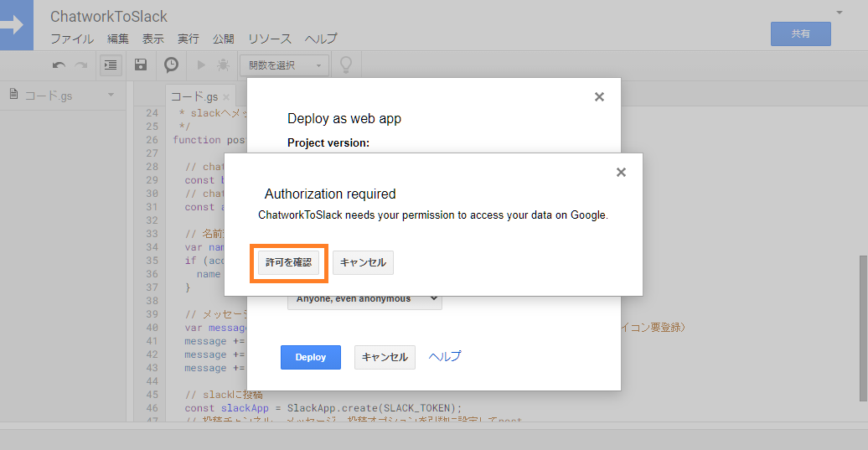Viewport: 868px width, 450px height.
Task: Click line number 46 in the gutter
Action: (152, 408)
